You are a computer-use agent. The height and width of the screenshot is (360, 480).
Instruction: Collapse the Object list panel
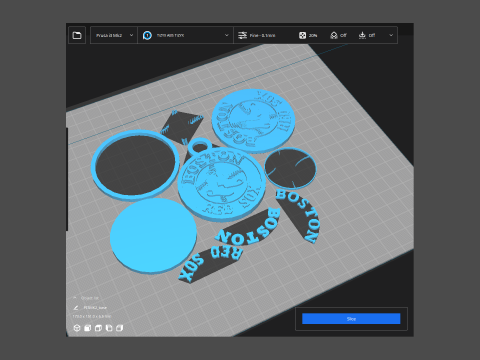click(x=75, y=298)
